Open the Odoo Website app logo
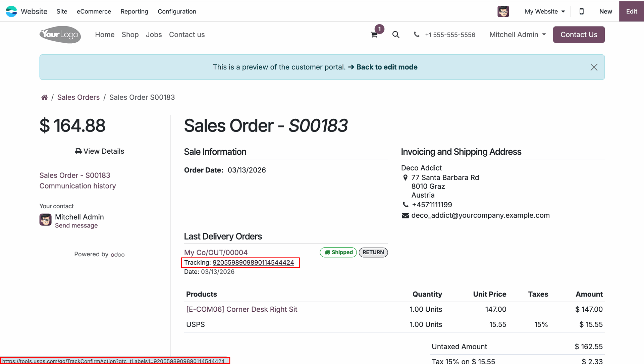The width and height of the screenshot is (644, 364). pyautogui.click(x=11, y=11)
